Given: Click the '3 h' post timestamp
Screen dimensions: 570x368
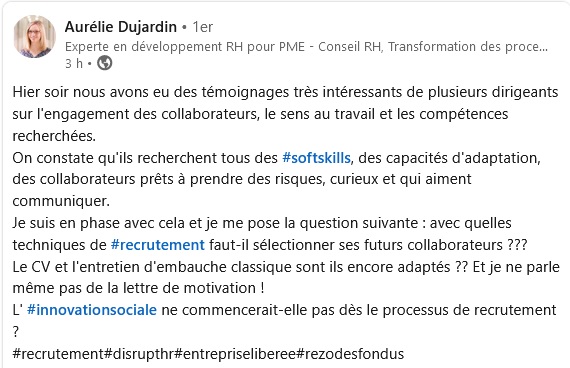Looking at the screenshot, I should 74,63.
